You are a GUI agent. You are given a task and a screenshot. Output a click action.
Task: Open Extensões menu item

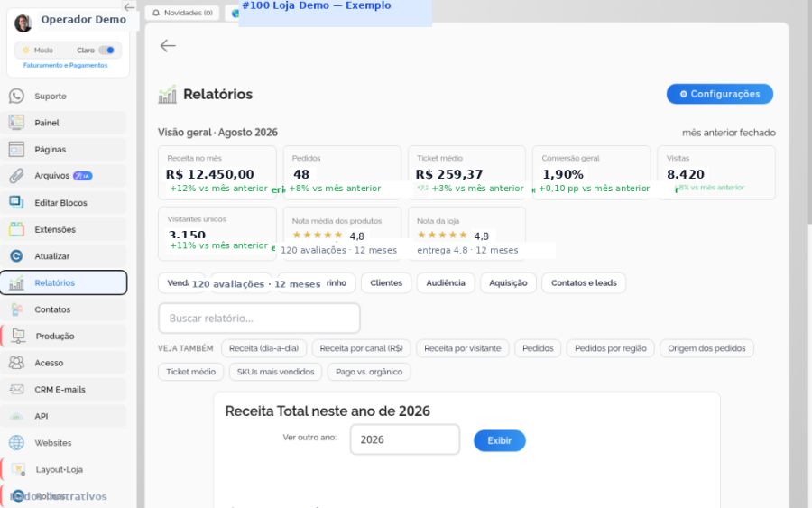coord(63,229)
